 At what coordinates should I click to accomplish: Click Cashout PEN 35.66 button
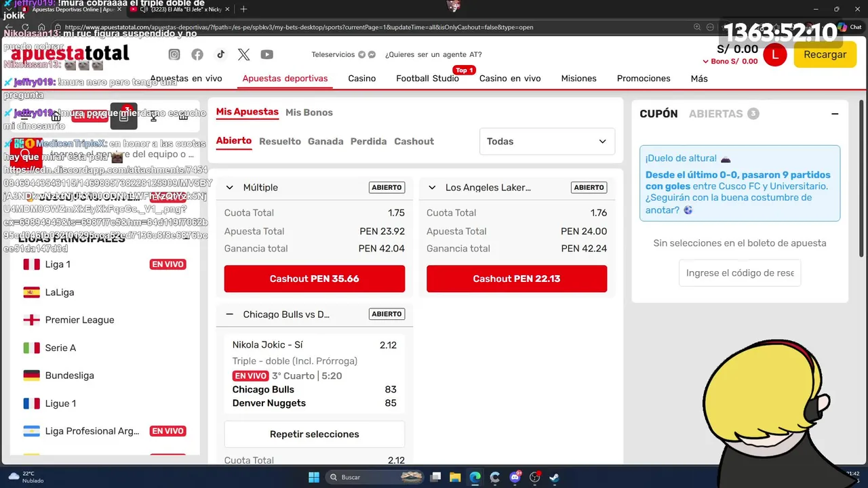click(315, 279)
